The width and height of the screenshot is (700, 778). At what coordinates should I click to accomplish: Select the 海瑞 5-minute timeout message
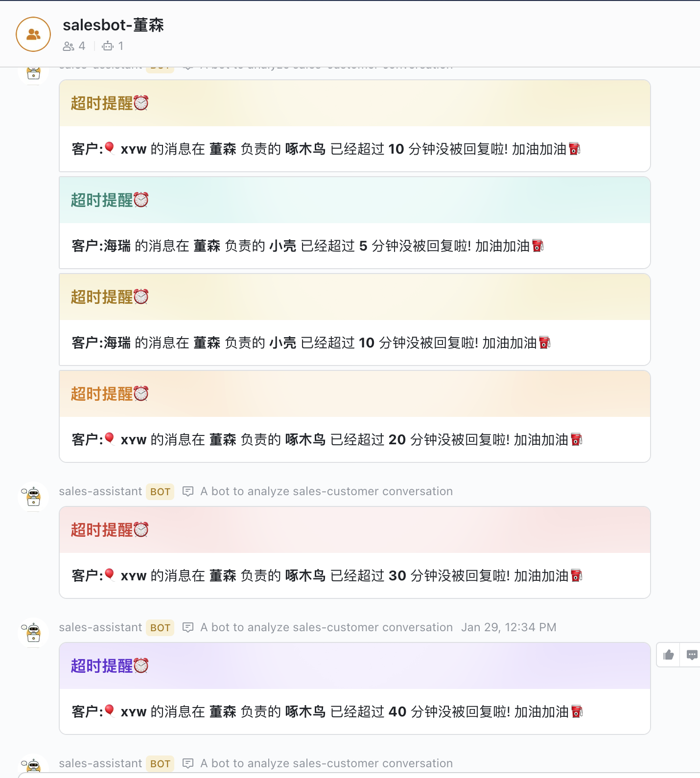(307, 246)
